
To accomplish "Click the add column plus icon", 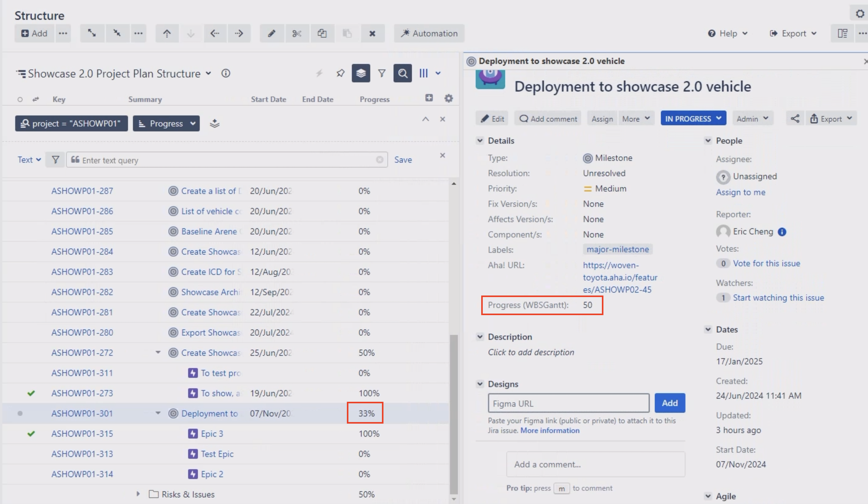I will click(x=429, y=98).
